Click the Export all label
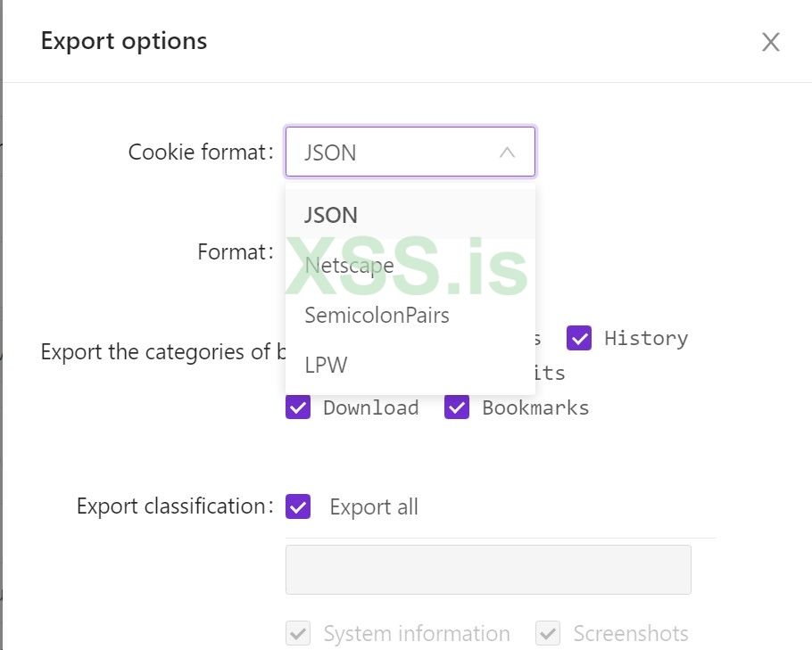 (x=374, y=507)
